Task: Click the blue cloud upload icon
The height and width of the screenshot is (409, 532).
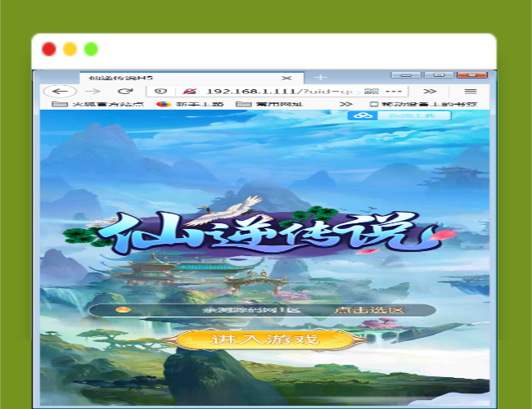Action: pos(363,115)
